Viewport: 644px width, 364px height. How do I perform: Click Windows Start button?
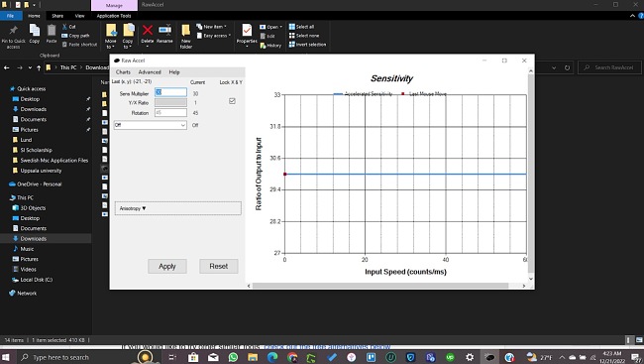pyautogui.click(x=7, y=357)
